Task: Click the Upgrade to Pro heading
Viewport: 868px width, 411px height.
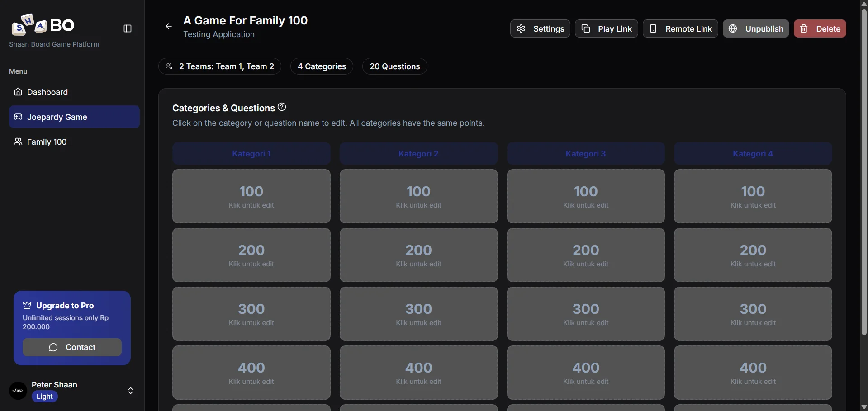Action: tap(65, 306)
